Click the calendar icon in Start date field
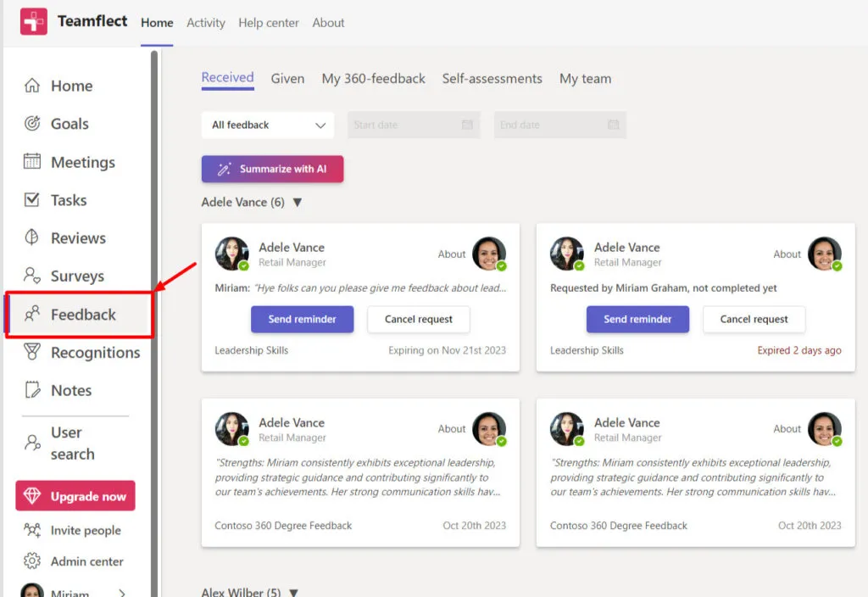This screenshot has width=868, height=597. (467, 125)
